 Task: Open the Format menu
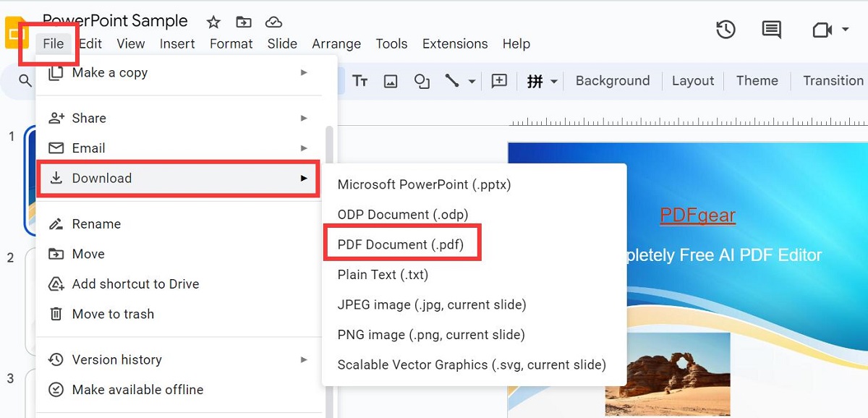(231, 43)
